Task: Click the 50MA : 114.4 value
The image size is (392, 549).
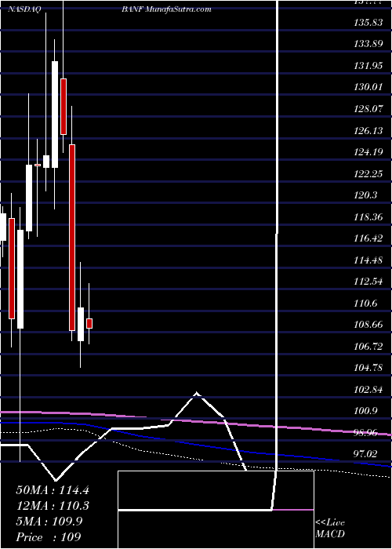Action: click(x=53, y=490)
